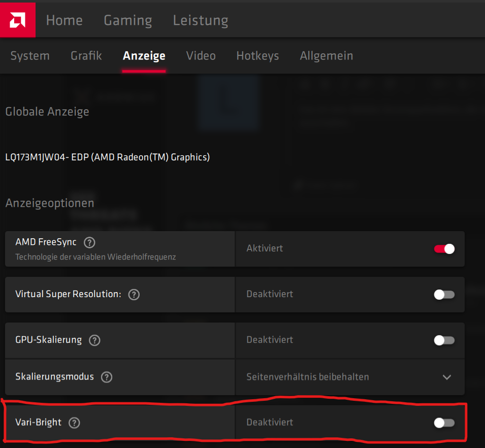Switch to the System tab
Viewport: 485px width, 448px height.
pyautogui.click(x=29, y=56)
